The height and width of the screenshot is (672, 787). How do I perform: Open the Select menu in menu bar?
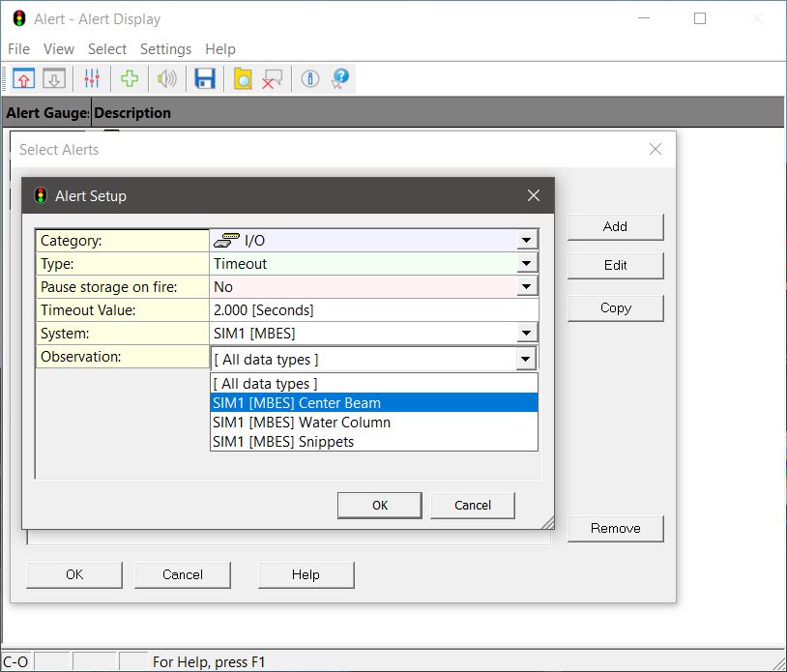click(106, 49)
